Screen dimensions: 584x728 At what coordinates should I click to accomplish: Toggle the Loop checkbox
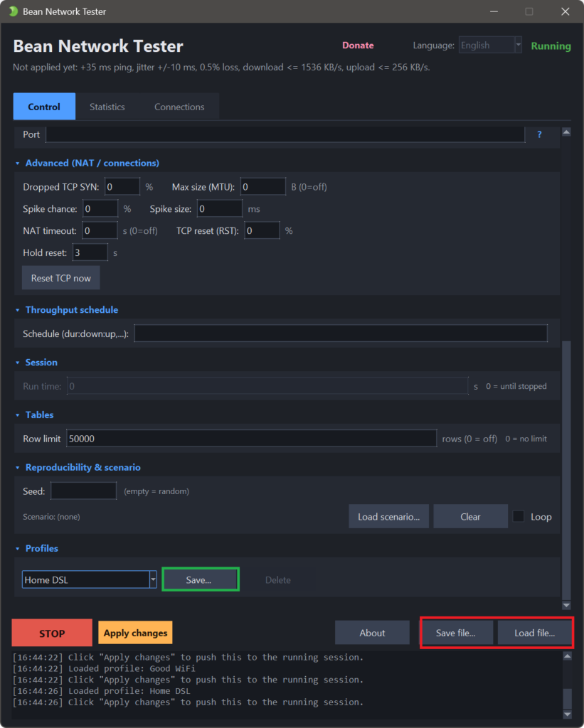coord(519,516)
